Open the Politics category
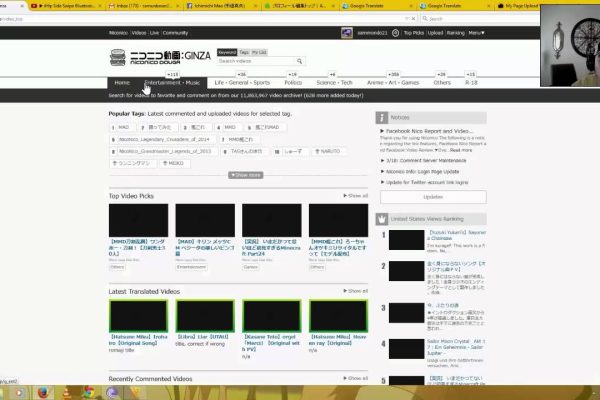 [293, 83]
